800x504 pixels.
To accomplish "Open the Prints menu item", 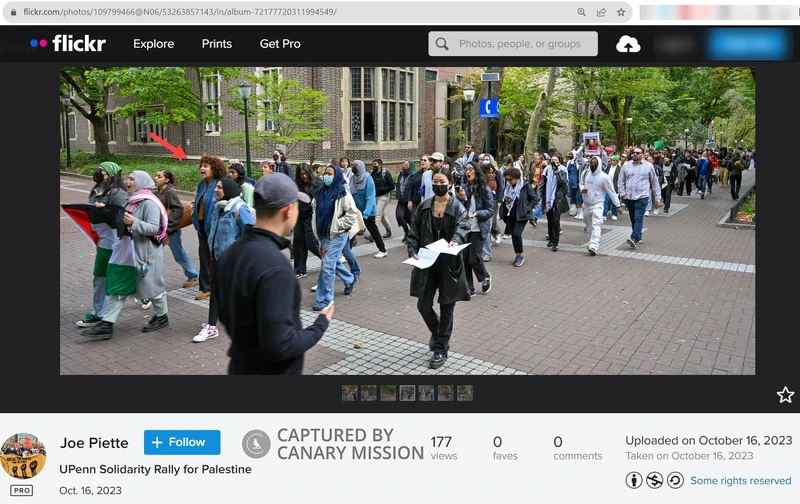I will point(216,44).
